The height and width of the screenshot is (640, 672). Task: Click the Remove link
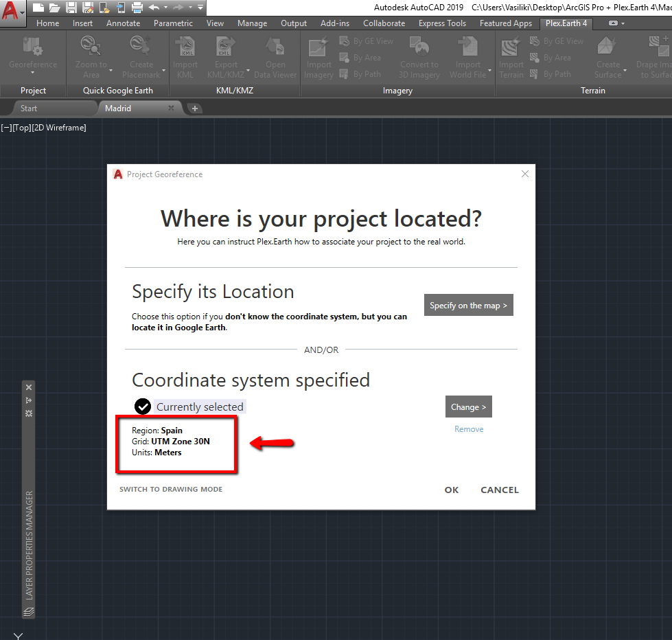click(469, 429)
